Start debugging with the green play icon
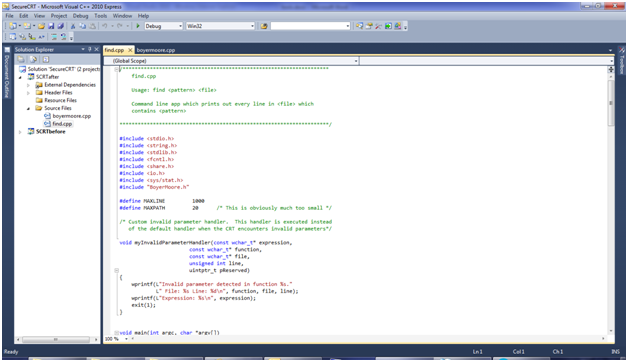 click(x=138, y=26)
